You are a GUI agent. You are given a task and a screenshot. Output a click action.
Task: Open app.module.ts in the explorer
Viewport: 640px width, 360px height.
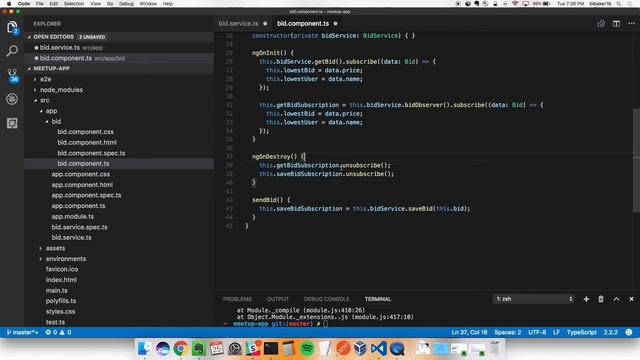click(x=73, y=217)
